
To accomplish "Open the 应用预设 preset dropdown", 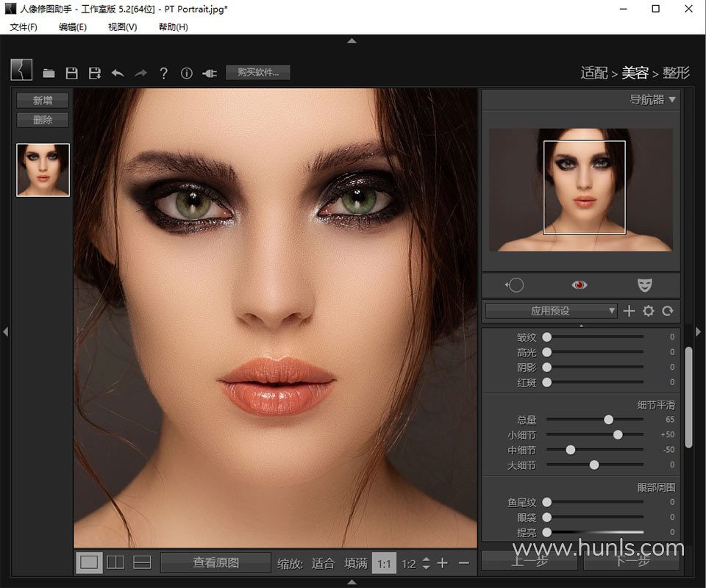I will coord(551,311).
